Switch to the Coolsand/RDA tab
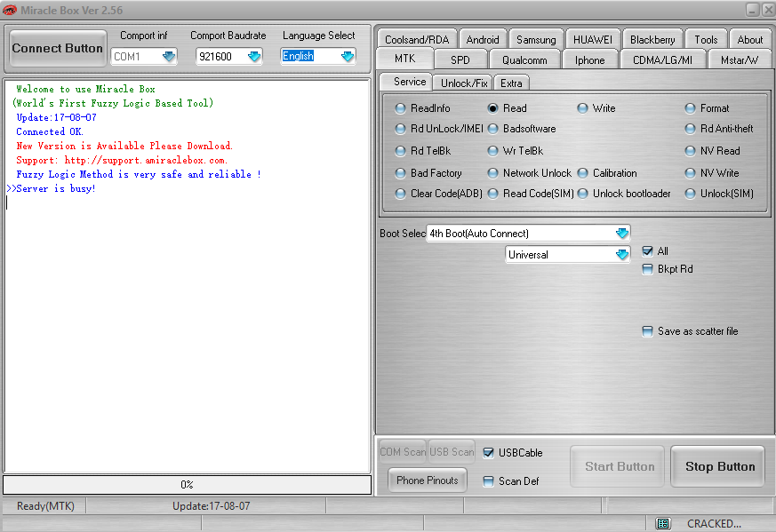 [x=417, y=40]
